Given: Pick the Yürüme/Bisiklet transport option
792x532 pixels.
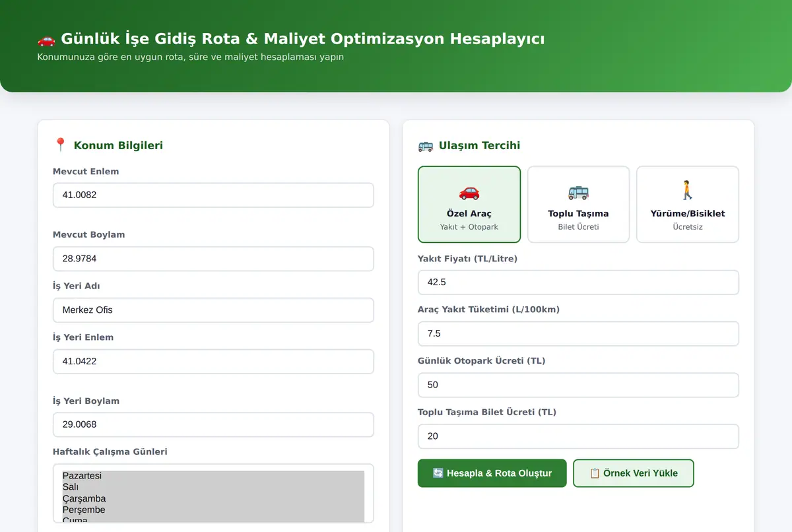Looking at the screenshot, I should pyautogui.click(x=688, y=205).
